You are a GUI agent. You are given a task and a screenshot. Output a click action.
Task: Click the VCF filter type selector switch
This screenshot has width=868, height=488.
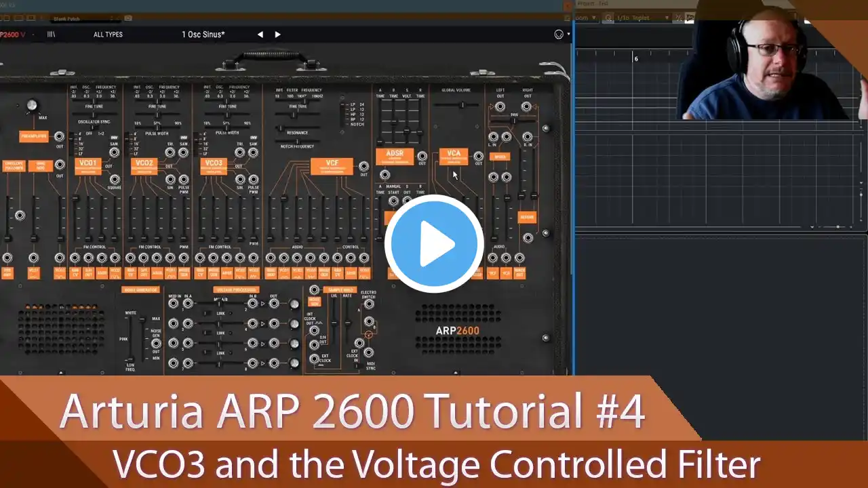point(342,114)
